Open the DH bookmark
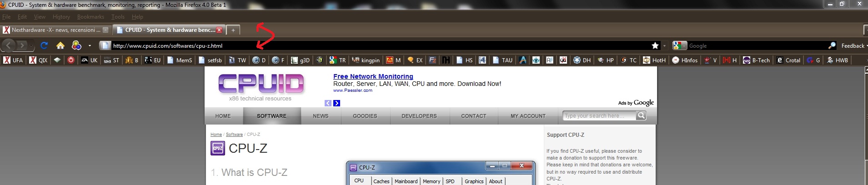868x185 pixels. (582, 60)
